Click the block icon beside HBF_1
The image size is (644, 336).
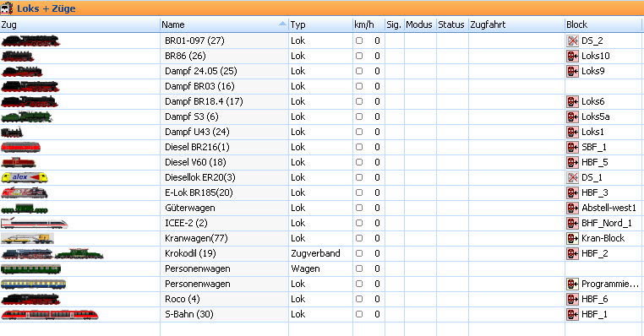click(x=572, y=314)
